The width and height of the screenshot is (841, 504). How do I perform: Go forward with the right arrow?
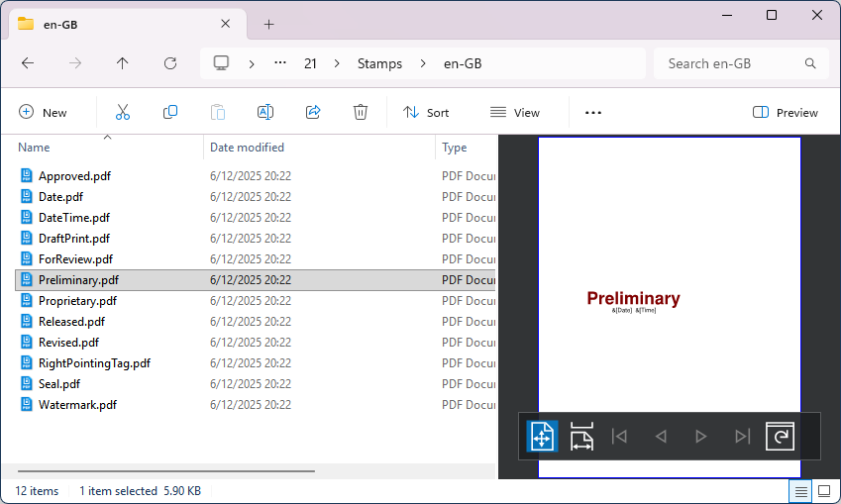pyautogui.click(x=75, y=63)
